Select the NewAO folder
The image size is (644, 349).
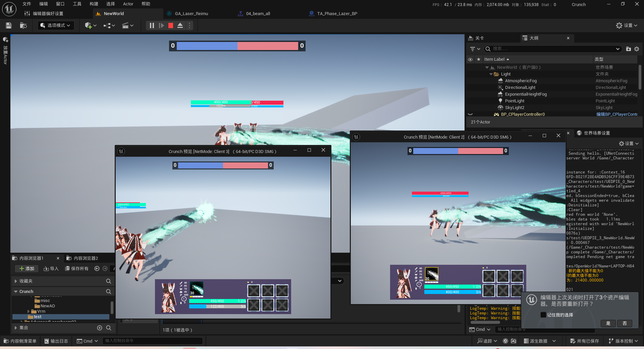(x=47, y=306)
